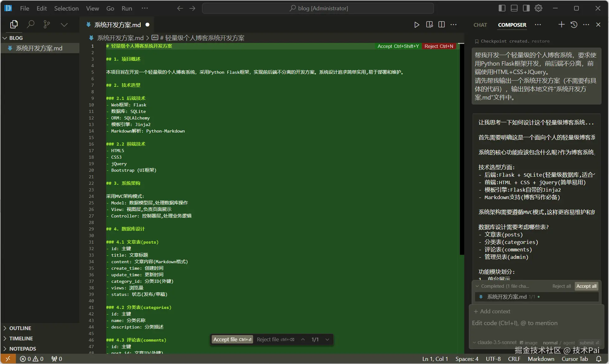Open the Source Control view

tap(47, 24)
